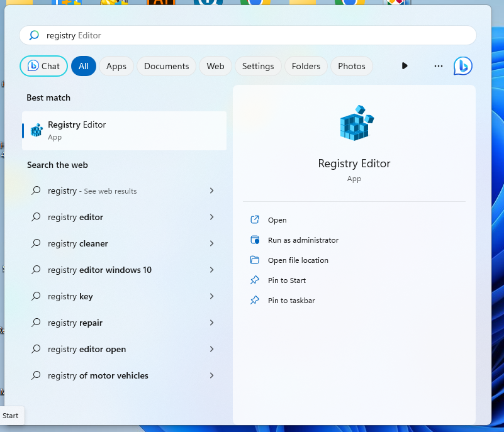Viewport: 504px width, 432px height.
Task: Expand the 'registry editor' suggestion chevron
Action: coord(211,217)
